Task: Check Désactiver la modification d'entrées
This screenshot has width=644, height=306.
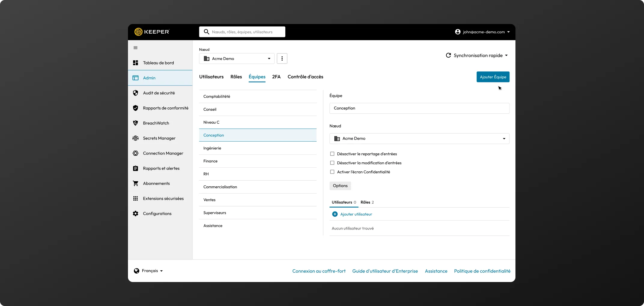Action: (332, 163)
